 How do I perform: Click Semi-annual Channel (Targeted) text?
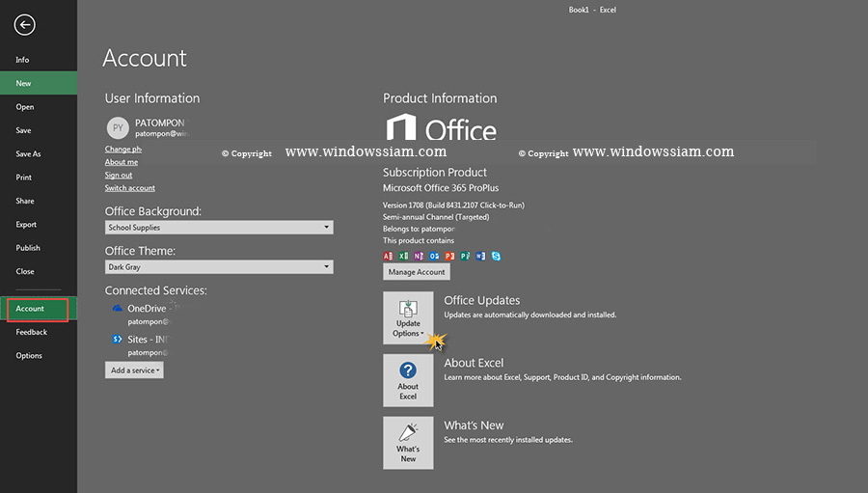point(436,217)
